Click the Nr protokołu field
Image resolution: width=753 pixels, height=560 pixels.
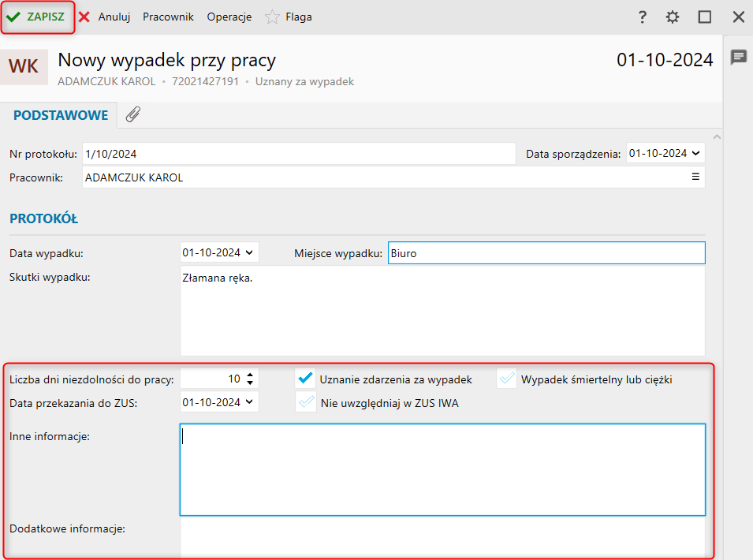click(x=299, y=154)
